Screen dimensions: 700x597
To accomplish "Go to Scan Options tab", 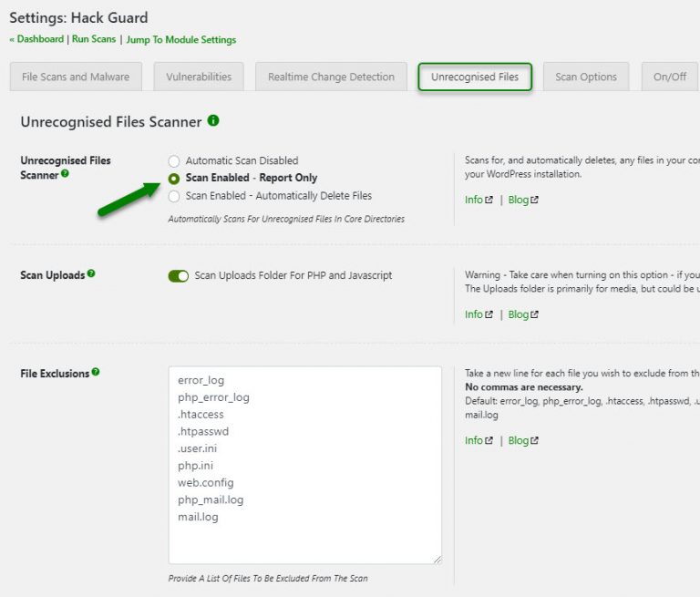I will (586, 77).
